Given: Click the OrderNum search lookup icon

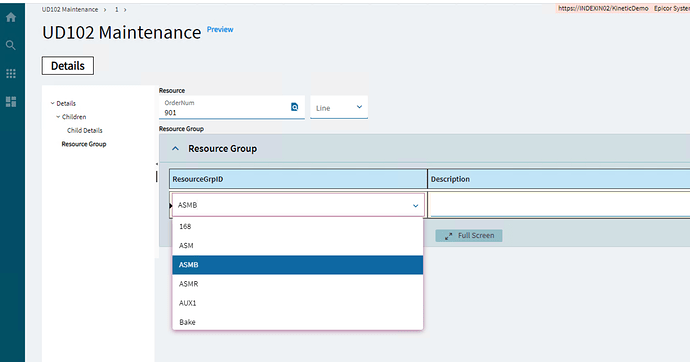Looking at the screenshot, I should click(294, 107).
